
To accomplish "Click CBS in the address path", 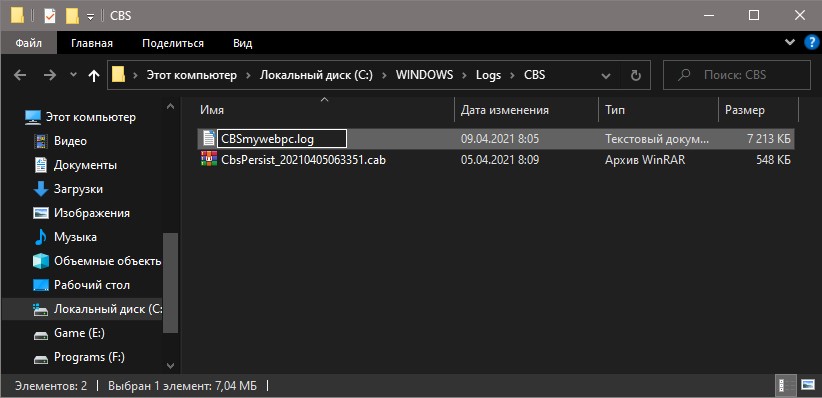I will click(x=534, y=76).
